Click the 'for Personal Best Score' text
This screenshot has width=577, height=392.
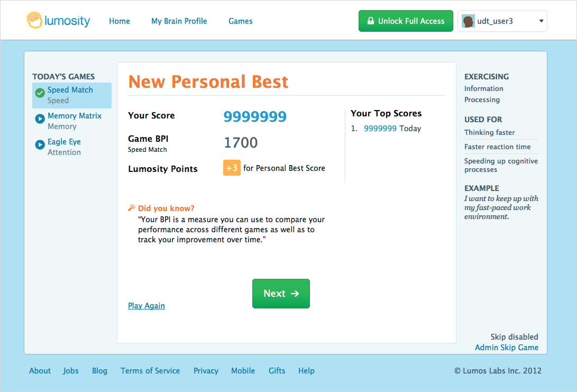[284, 168]
